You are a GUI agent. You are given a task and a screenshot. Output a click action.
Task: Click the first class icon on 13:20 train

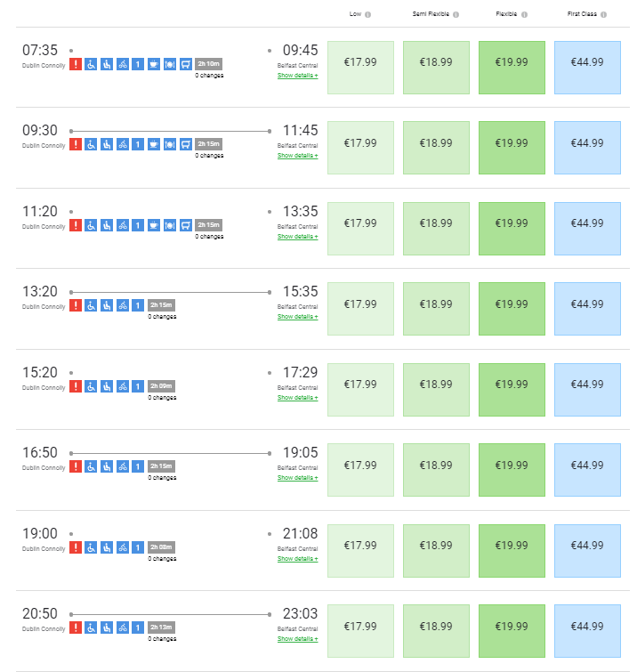click(x=138, y=305)
